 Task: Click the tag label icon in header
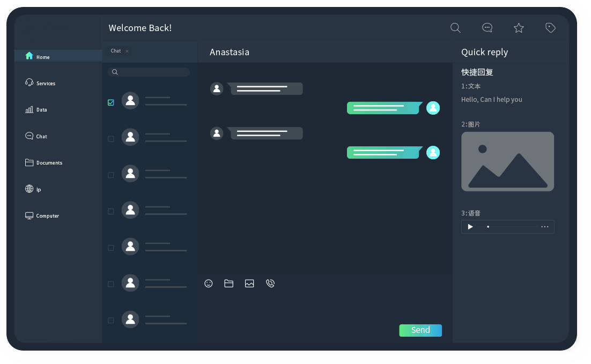point(550,28)
